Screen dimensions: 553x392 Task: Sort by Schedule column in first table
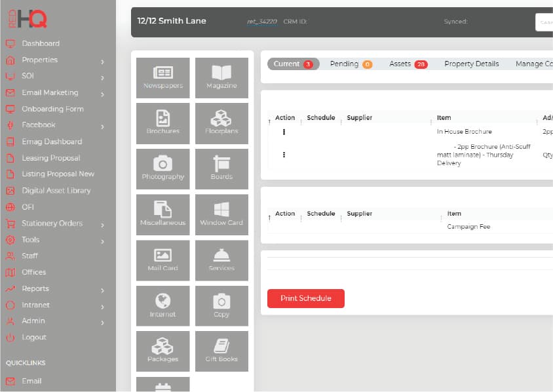[x=321, y=117]
